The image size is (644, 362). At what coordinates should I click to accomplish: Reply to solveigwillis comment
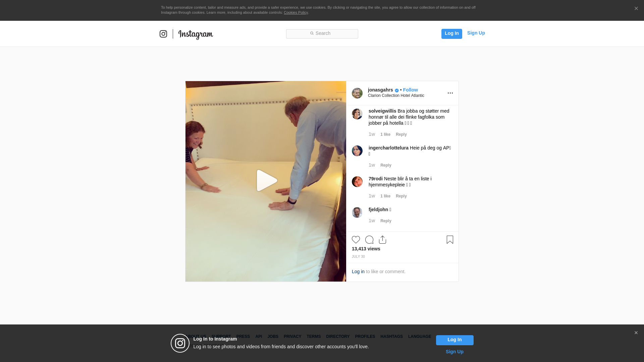click(401, 134)
